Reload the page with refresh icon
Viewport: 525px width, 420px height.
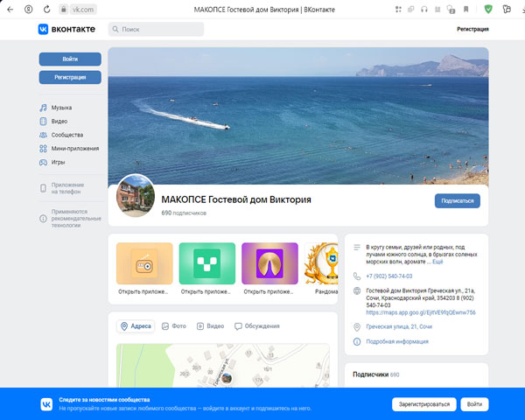tap(47, 10)
